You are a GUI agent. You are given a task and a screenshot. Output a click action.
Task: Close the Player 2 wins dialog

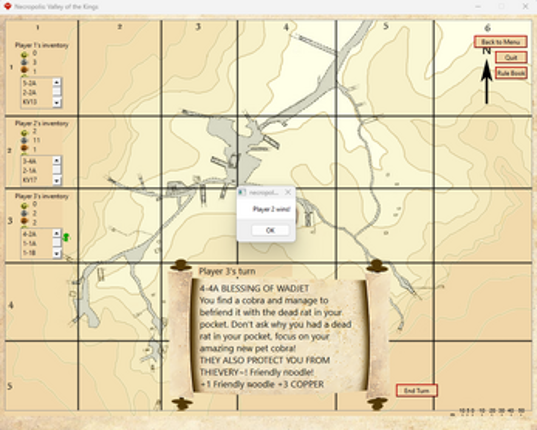point(288,192)
